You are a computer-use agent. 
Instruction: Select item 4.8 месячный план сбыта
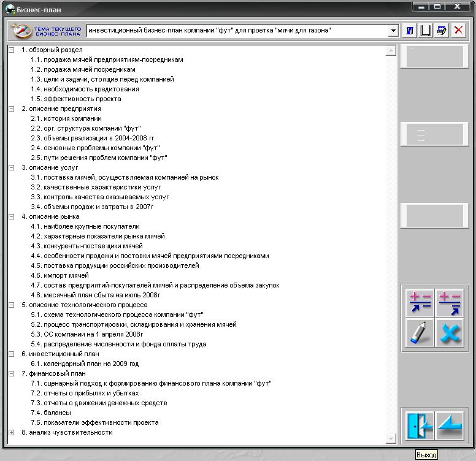coord(95,295)
